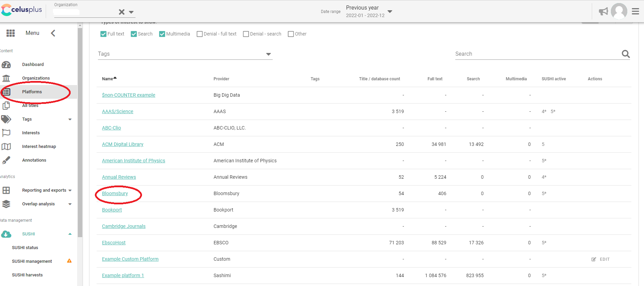Click the Dashboard gauge icon

(x=6, y=65)
